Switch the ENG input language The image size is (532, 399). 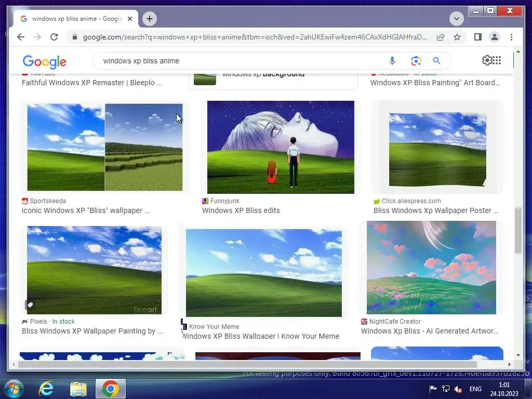475,389
